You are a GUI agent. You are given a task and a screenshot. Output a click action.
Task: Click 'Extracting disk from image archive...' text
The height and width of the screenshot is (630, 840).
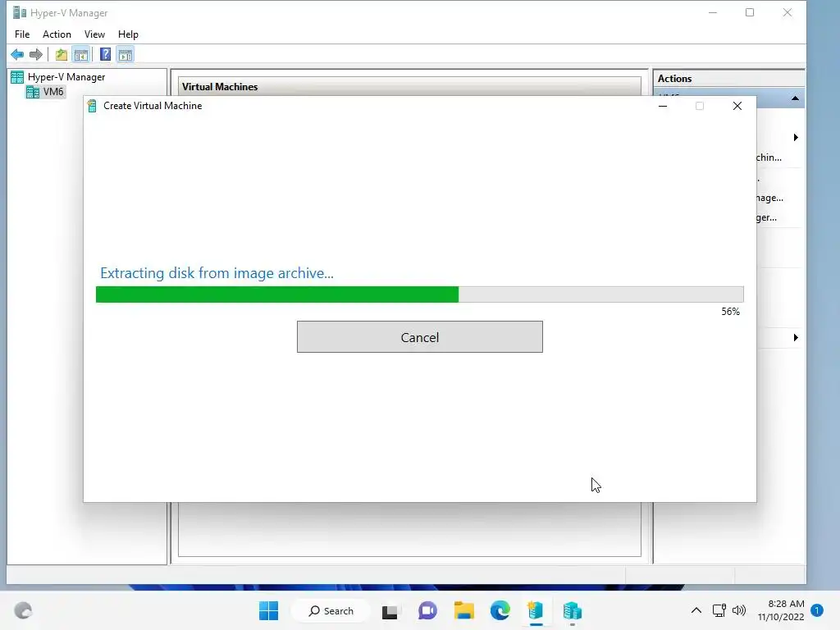point(217,273)
